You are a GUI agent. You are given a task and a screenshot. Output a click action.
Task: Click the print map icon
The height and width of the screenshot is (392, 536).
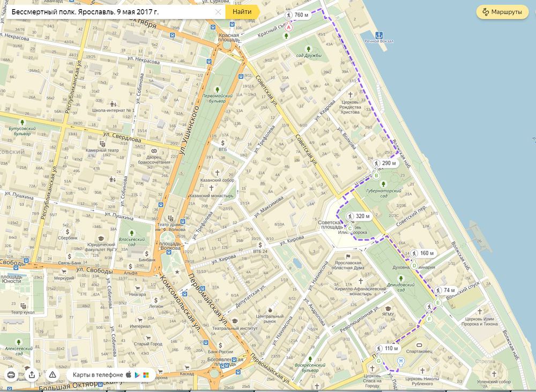pyautogui.click(x=11, y=375)
